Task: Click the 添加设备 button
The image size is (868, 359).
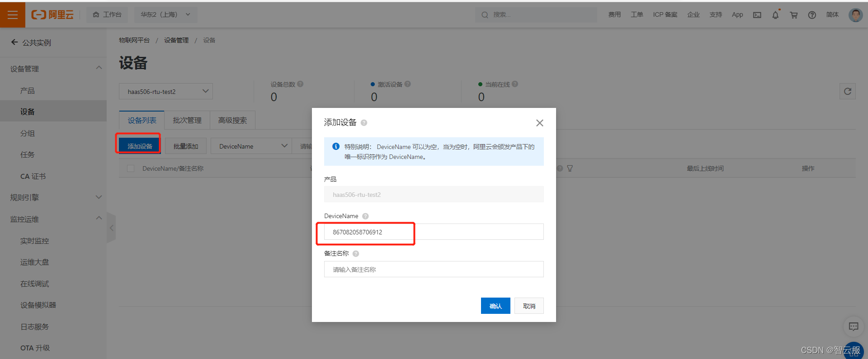Action: (139, 146)
